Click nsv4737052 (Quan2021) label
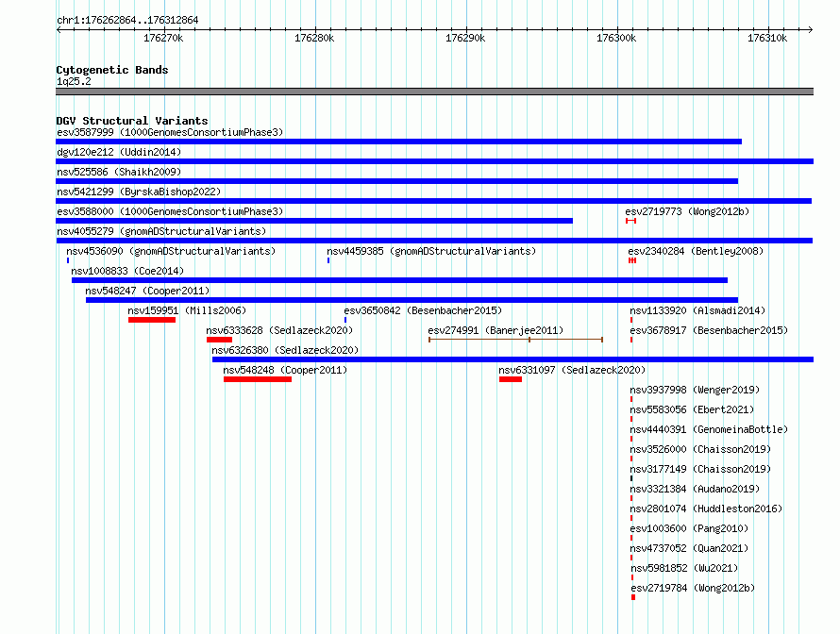 [689, 548]
